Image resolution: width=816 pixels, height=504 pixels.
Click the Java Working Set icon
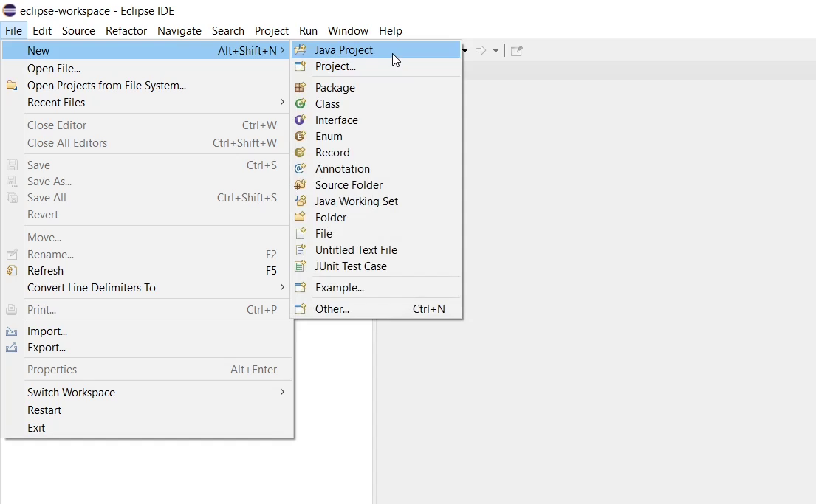(x=301, y=201)
